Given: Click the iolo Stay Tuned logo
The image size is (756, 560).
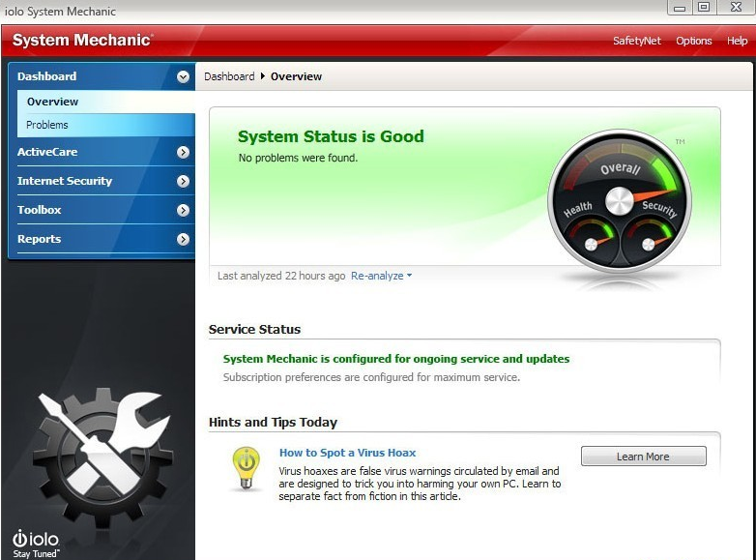Looking at the screenshot, I should pyautogui.click(x=36, y=545).
